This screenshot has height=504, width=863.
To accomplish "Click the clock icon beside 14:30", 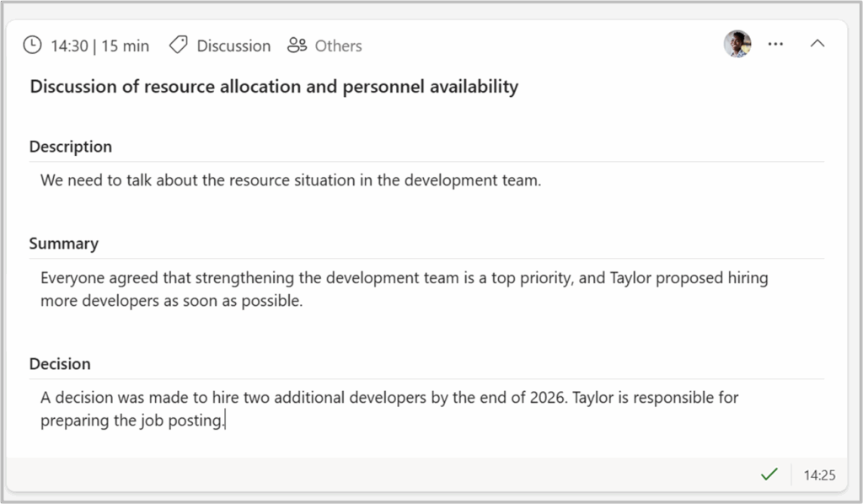I will [x=32, y=46].
